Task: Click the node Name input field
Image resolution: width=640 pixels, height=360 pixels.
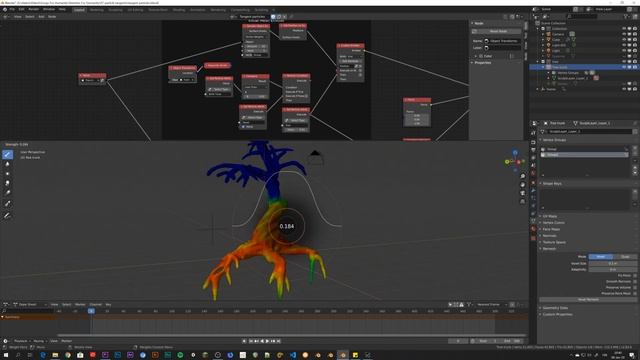Action: point(502,41)
